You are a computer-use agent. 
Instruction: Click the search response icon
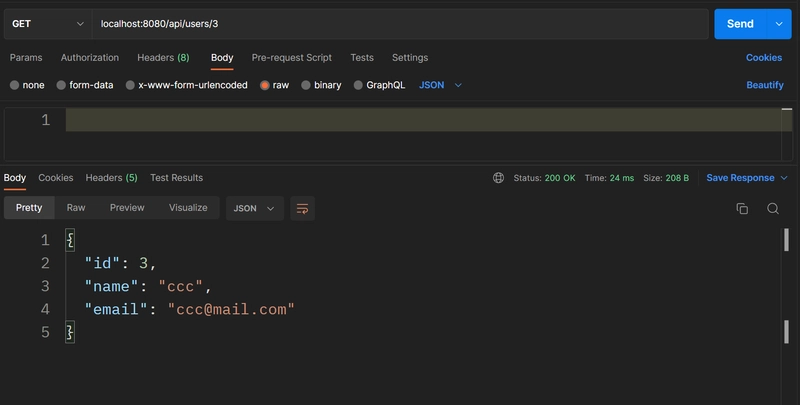773,208
